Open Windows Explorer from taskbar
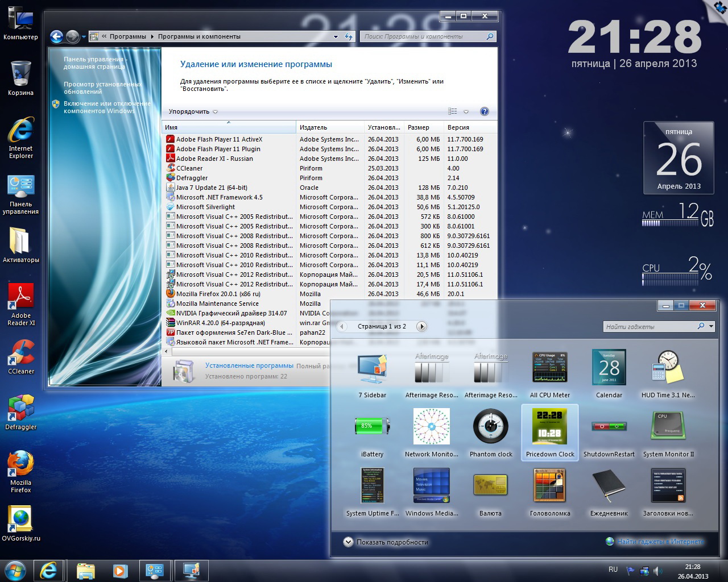Viewport: 728px width, 582px height. (85, 571)
